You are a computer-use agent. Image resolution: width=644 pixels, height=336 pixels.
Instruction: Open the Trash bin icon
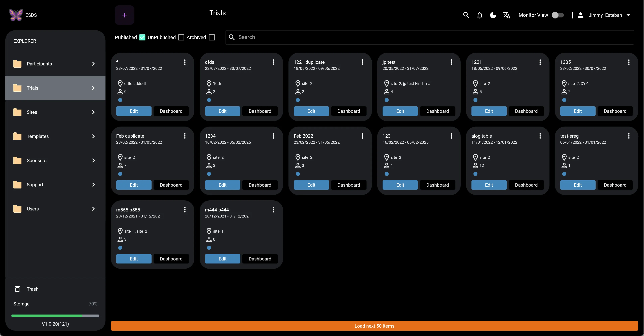pos(17,289)
